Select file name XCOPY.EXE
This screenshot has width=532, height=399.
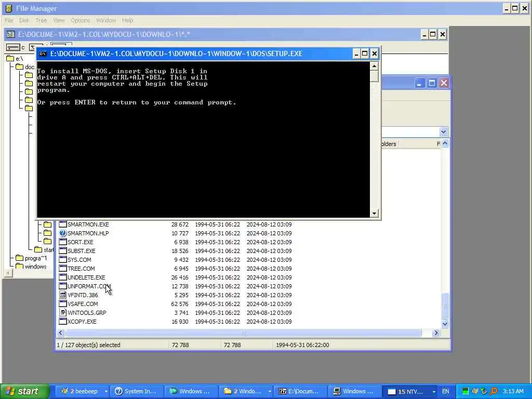(x=82, y=322)
